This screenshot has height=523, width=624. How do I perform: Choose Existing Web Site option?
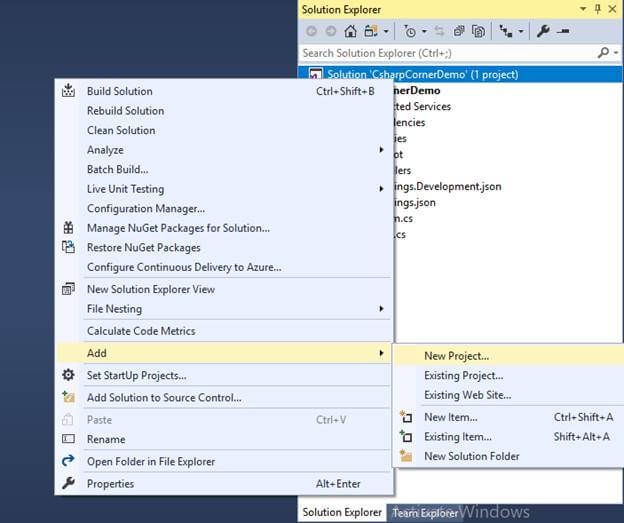(509, 395)
